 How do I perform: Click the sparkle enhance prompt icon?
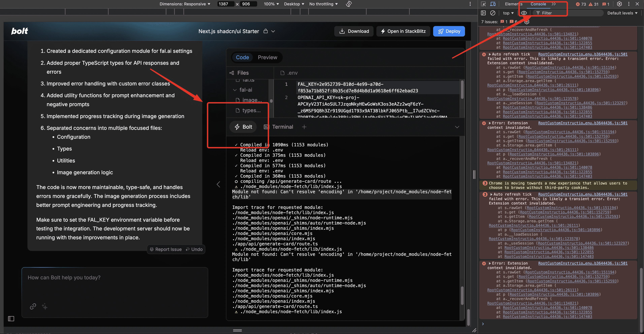point(45,306)
